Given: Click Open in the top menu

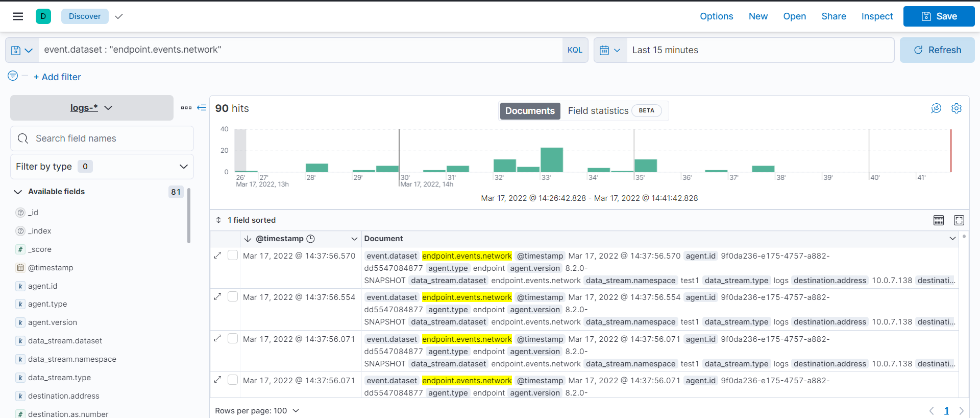Looking at the screenshot, I should click(794, 16).
